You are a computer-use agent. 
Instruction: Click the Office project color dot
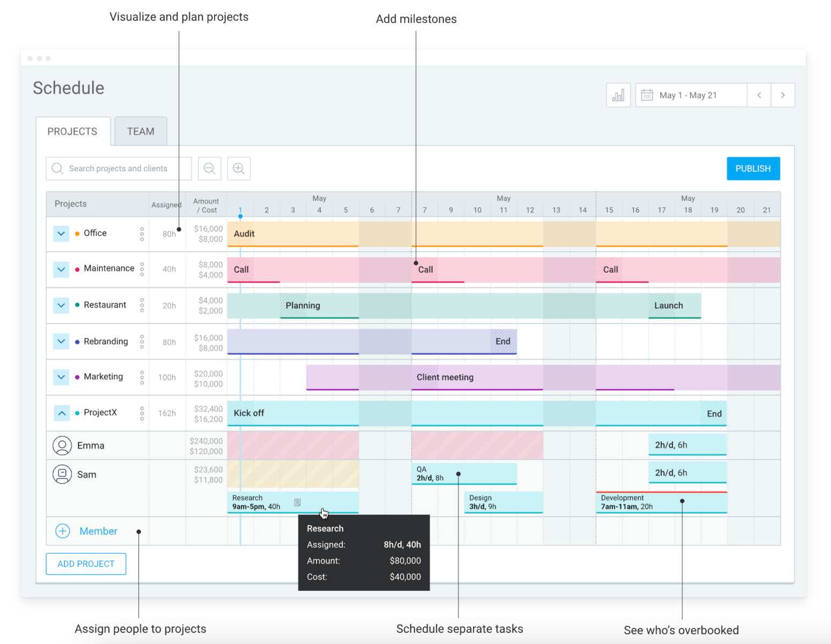click(77, 233)
